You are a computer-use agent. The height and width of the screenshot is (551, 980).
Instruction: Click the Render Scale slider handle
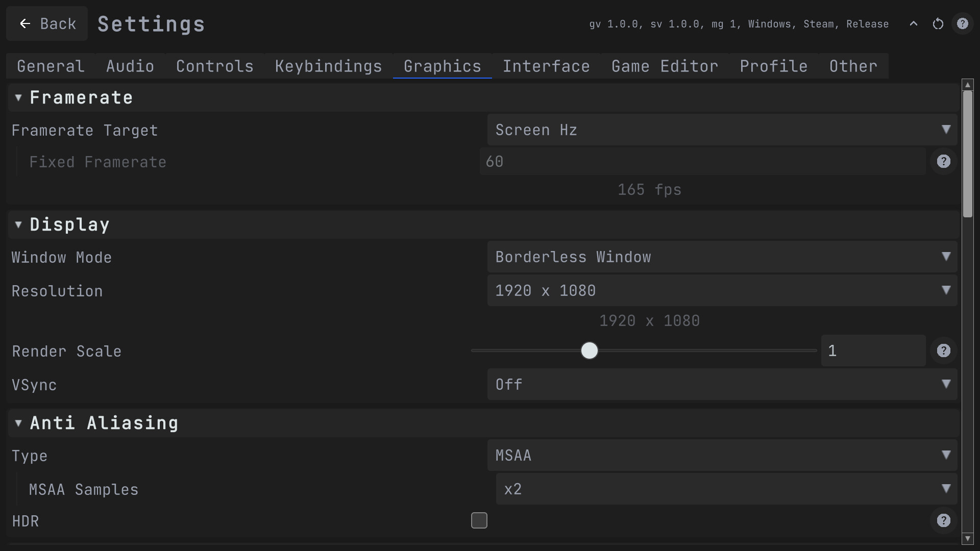coord(590,350)
